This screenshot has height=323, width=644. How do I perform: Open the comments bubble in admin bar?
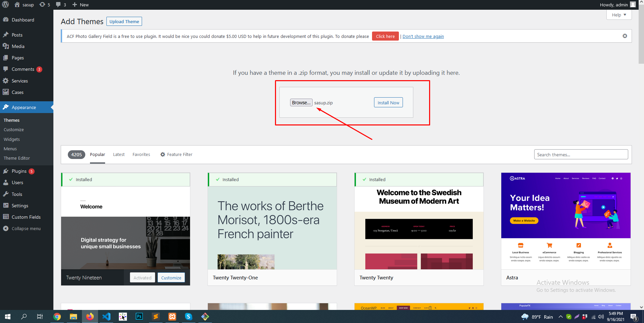tap(61, 5)
